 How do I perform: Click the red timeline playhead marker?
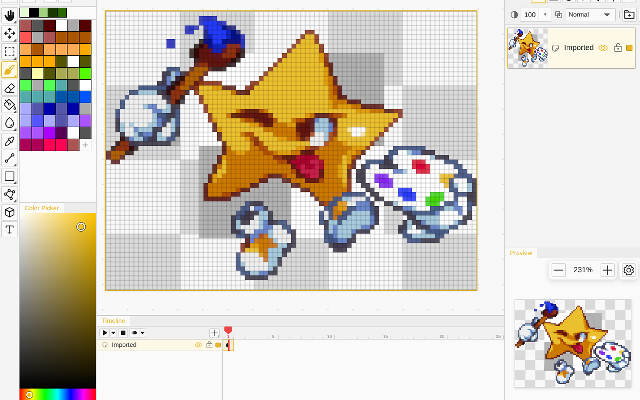pos(228,330)
